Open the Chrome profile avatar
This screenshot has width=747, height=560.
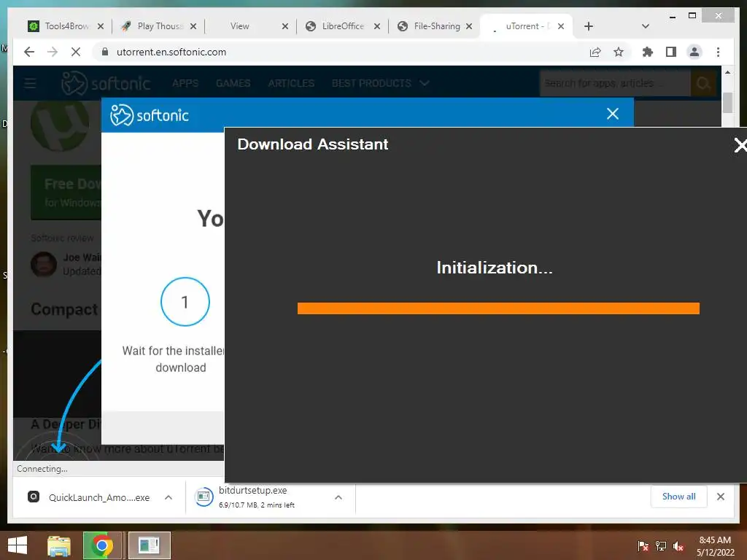pyautogui.click(x=694, y=52)
